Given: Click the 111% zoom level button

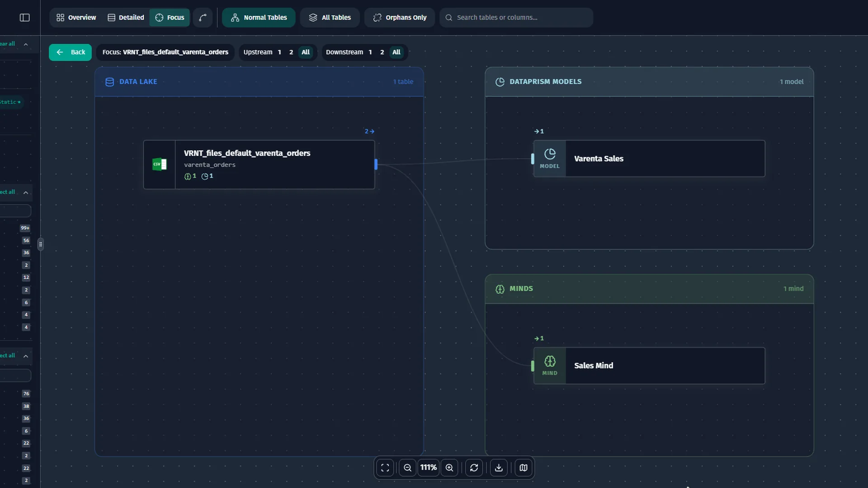Looking at the screenshot, I should (429, 468).
